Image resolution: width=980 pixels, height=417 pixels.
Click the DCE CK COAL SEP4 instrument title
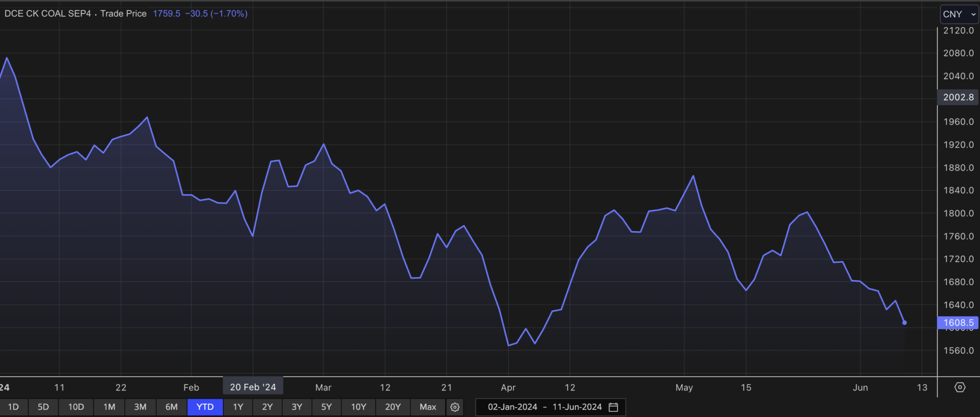[x=47, y=14]
